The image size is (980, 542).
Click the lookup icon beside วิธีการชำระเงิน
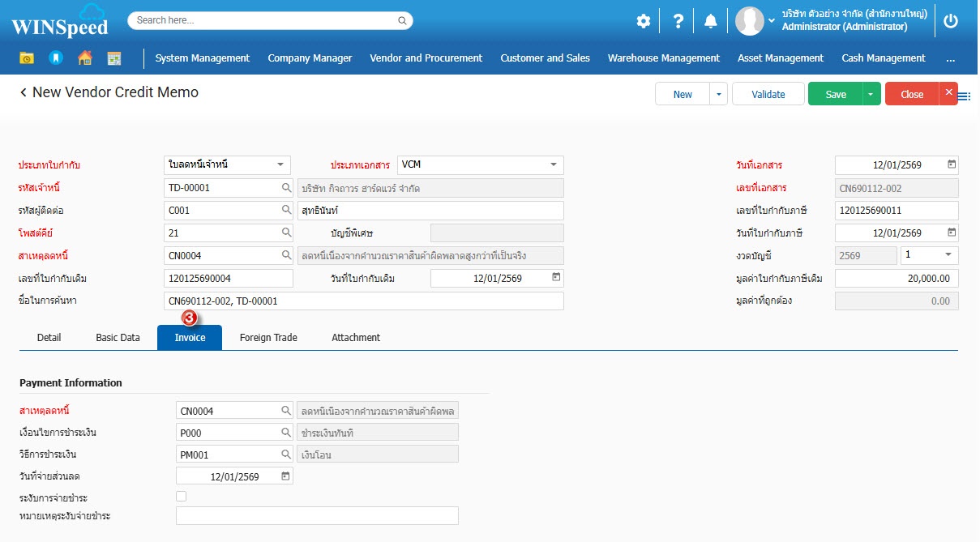[285, 455]
